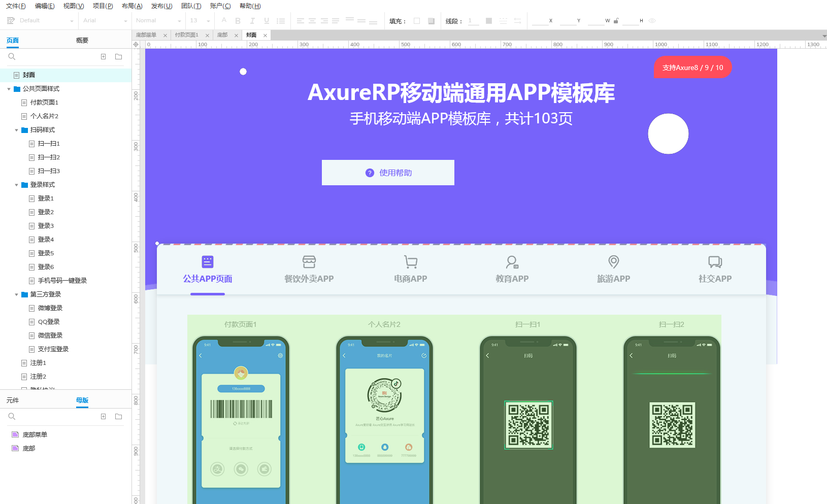Align text left
Image resolution: width=827 pixels, height=504 pixels.
301,21
